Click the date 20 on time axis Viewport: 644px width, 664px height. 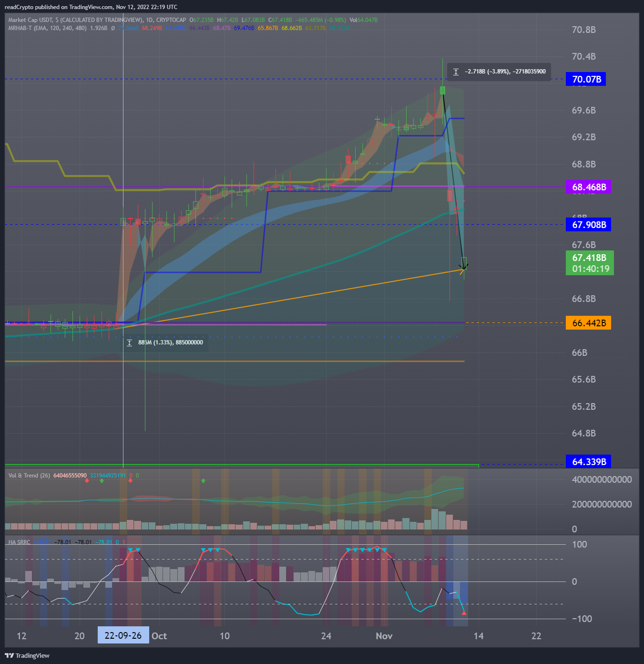80,636
